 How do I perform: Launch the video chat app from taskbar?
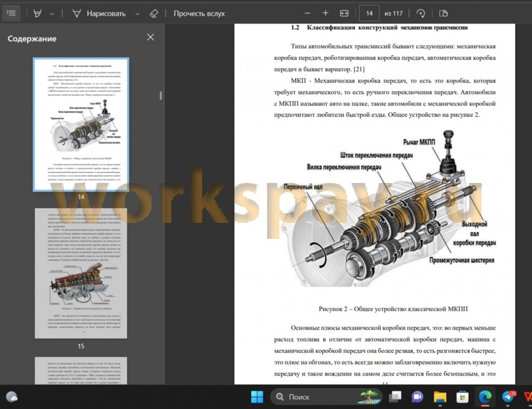coord(417,396)
